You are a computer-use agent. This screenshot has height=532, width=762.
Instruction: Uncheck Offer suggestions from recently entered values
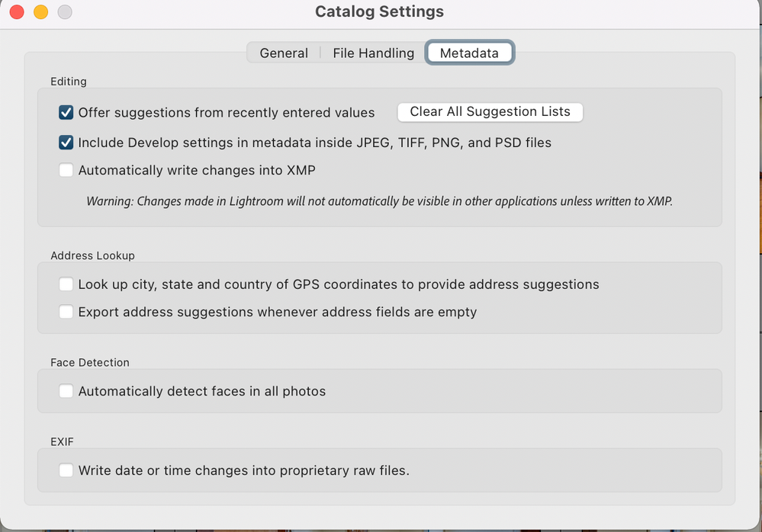click(66, 113)
